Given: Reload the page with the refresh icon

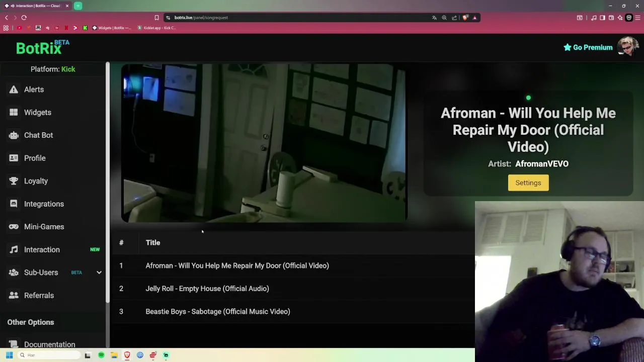Looking at the screenshot, I should pyautogui.click(x=24, y=18).
